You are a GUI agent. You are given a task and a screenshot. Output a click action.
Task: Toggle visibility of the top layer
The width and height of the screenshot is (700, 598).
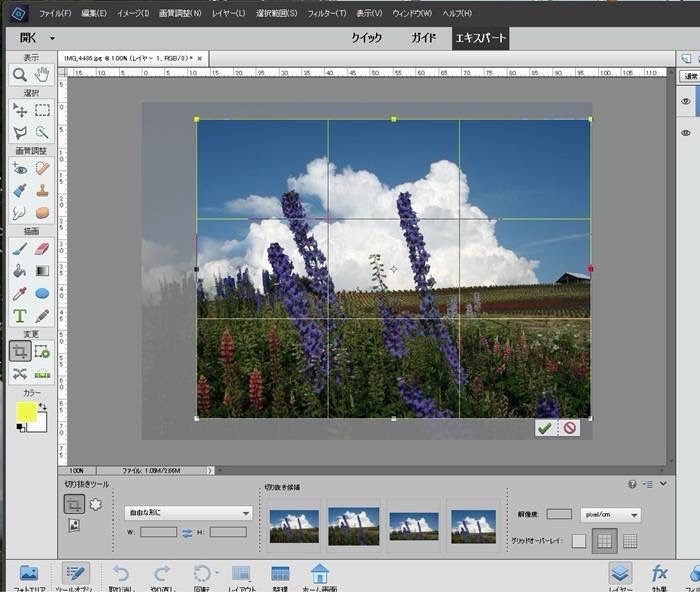click(x=686, y=101)
